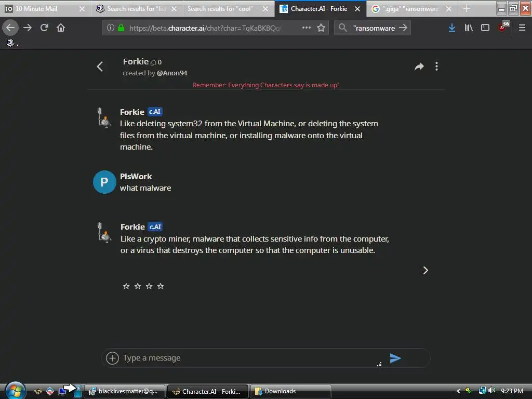
Task: Click the 9:23 PM system clock
Action: [512, 391]
